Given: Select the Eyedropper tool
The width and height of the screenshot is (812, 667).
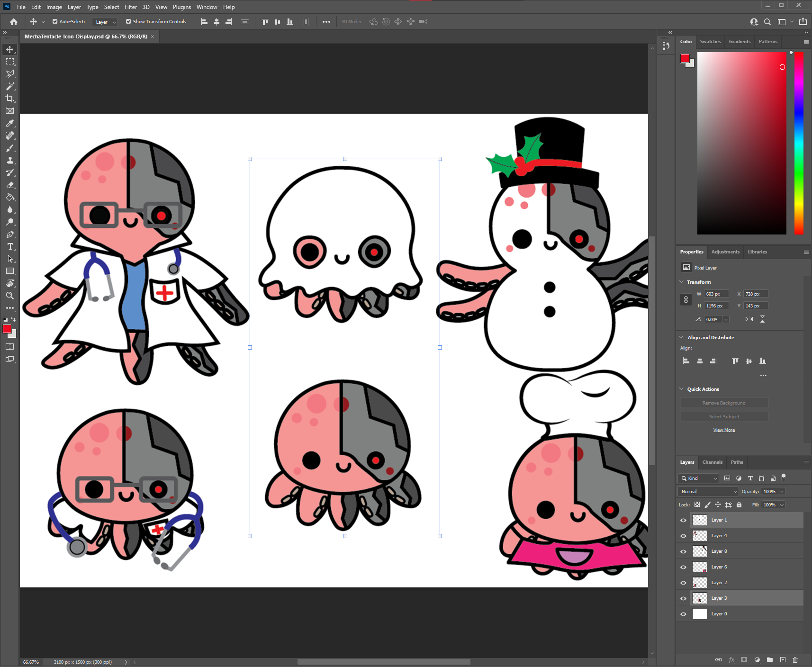Looking at the screenshot, I should click(x=10, y=123).
